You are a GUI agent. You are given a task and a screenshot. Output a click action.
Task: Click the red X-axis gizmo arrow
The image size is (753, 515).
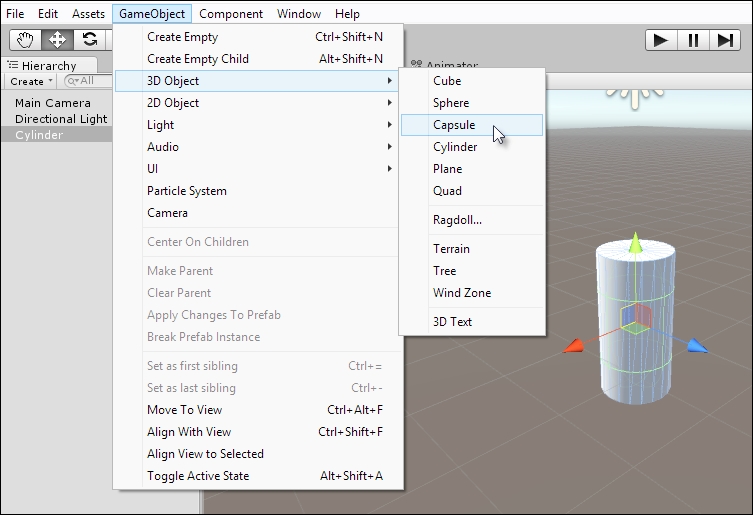pos(573,346)
